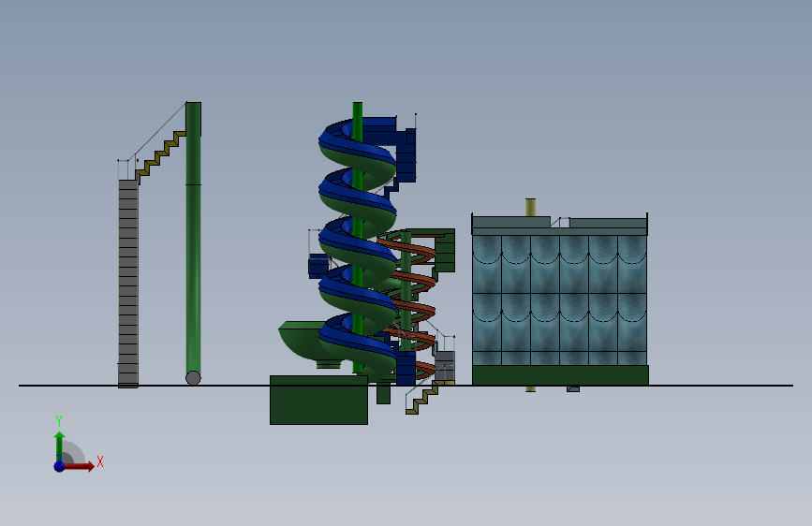This screenshot has height=526, width=812.
Task: Click the green Y axis arrow of triad
Action: [60, 446]
